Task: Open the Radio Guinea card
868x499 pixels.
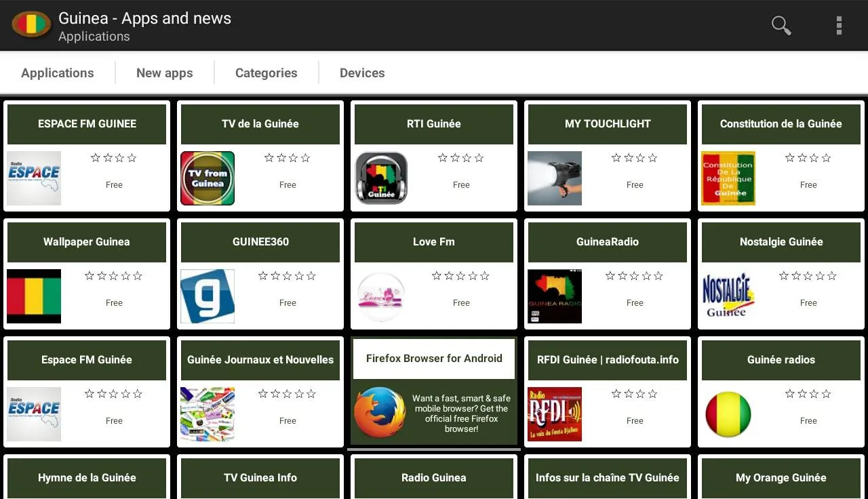Action: coord(434,478)
